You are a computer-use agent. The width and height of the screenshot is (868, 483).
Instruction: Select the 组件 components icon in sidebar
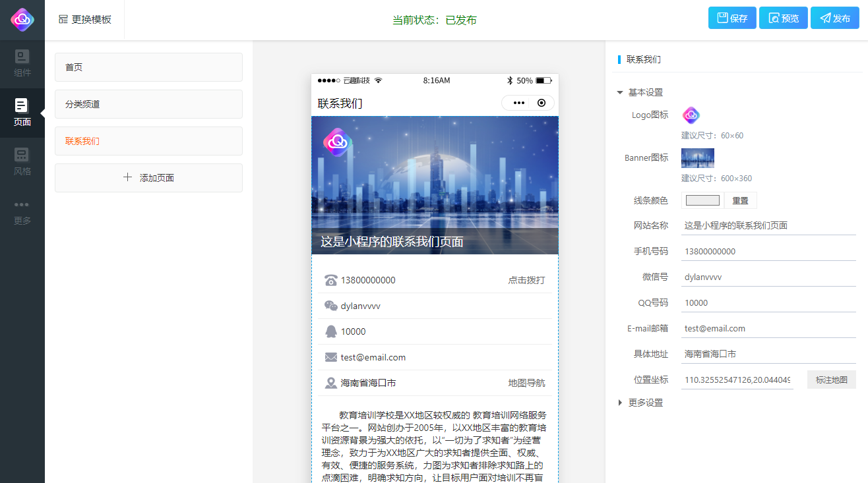pyautogui.click(x=22, y=63)
